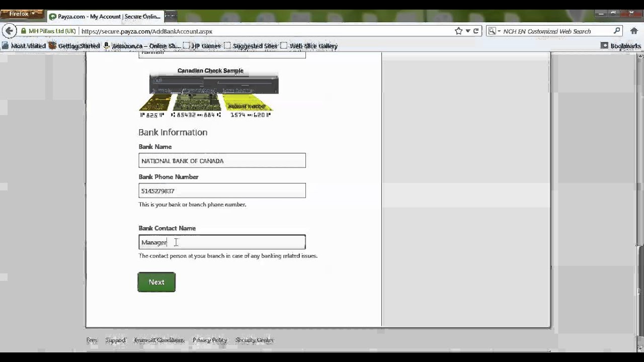Screen dimensions: 644x362
Task: Open the Getting Started bookmark
Action: 74,46
